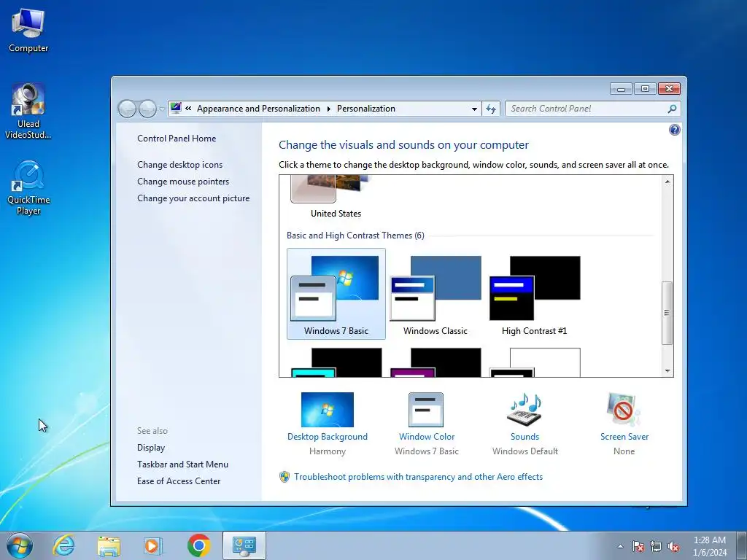The height and width of the screenshot is (560, 747).
Task: Click the muted volume tray icon
Action: point(673,546)
